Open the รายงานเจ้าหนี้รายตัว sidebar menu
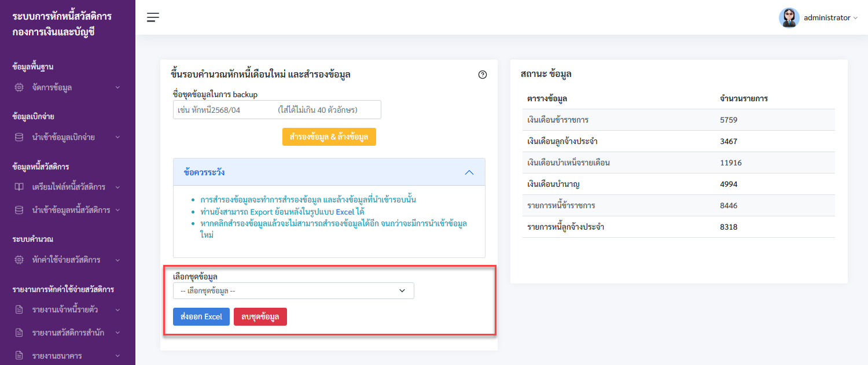Image resolution: width=868 pixels, height=365 pixels. pos(68,309)
